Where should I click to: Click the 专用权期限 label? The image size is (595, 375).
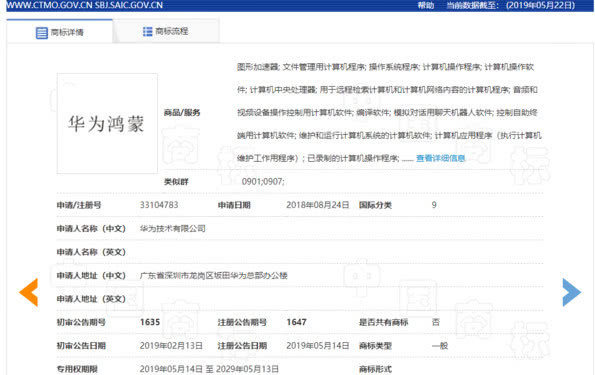[x=77, y=369]
